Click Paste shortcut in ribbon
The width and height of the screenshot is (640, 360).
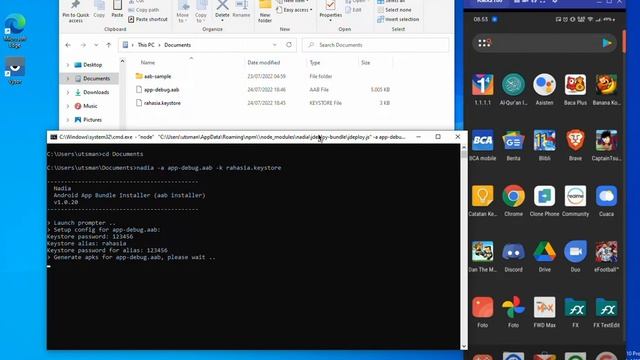148,19
